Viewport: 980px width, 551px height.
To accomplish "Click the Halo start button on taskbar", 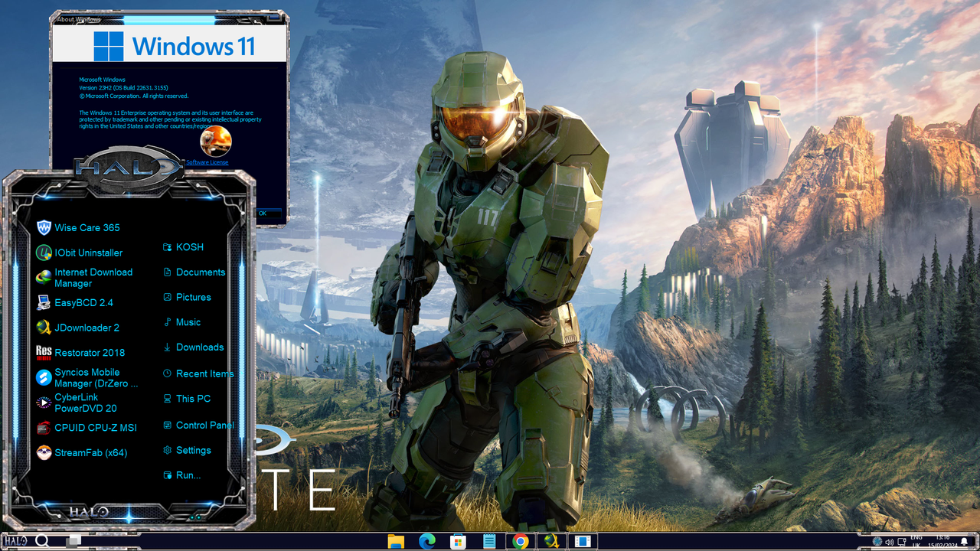I will pyautogui.click(x=15, y=541).
